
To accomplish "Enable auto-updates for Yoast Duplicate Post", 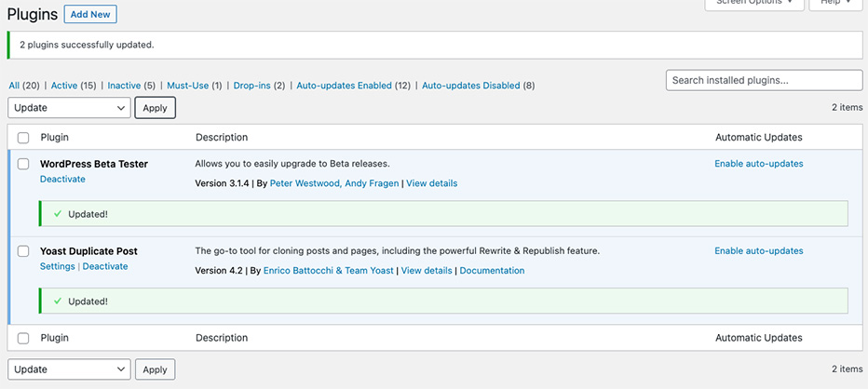I will point(758,251).
